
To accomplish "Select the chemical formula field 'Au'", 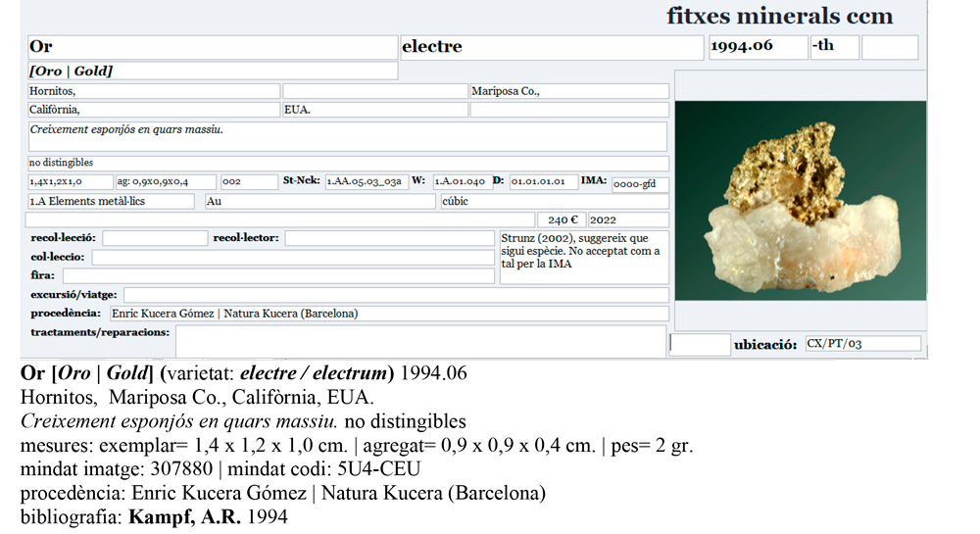I will pyautogui.click(x=319, y=202).
